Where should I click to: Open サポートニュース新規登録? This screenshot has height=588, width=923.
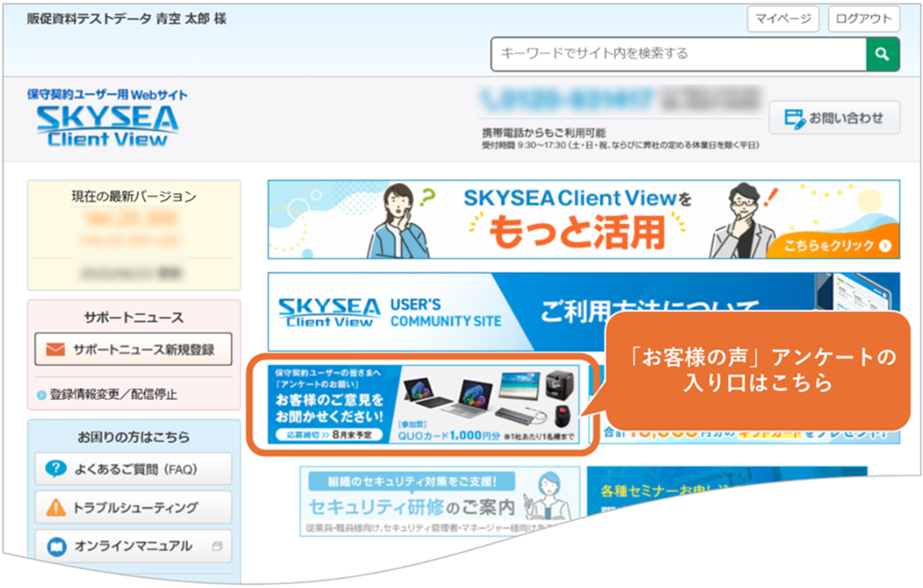click(x=133, y=350)
